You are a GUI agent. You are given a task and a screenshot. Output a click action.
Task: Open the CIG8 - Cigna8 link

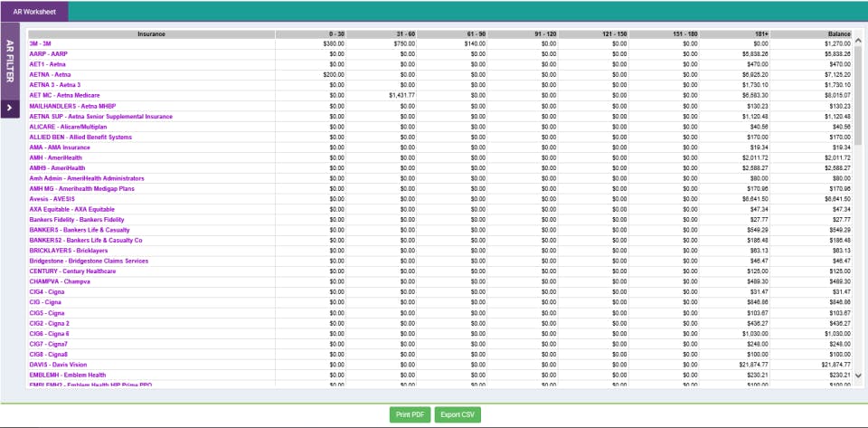tap(48, 355)
